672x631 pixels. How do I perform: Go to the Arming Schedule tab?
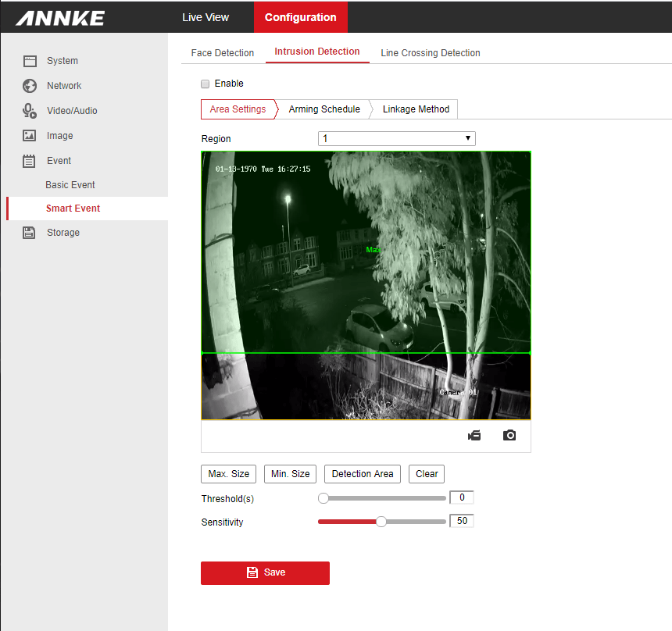pos(324,109)
